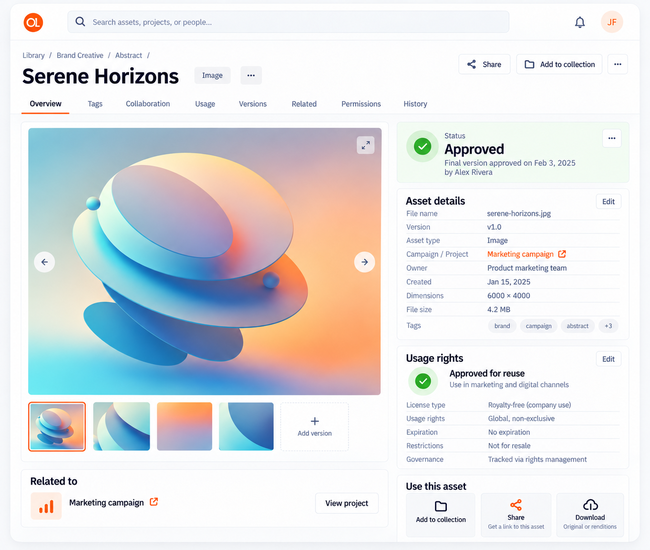Click the Share button in header
This screenshot has height=550, width=650.
tap(484, 64)
